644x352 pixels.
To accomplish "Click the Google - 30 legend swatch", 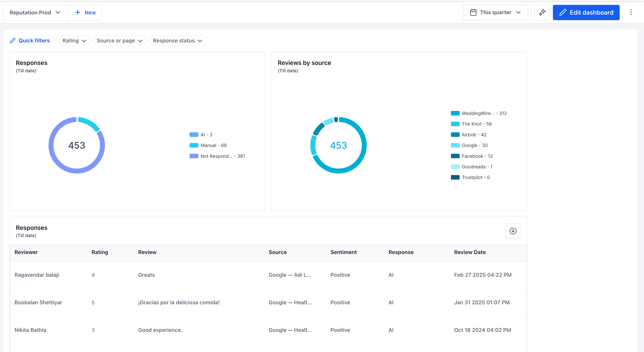I will 455,145.
